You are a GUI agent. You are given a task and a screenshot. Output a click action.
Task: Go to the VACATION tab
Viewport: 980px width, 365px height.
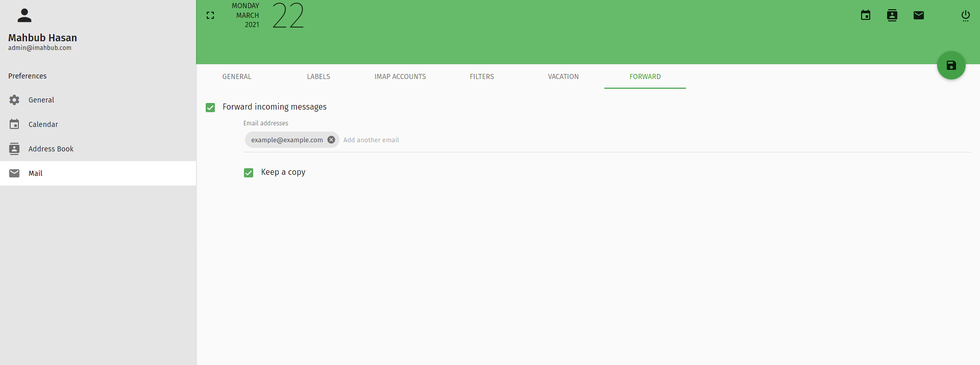[x=563, y=76]
